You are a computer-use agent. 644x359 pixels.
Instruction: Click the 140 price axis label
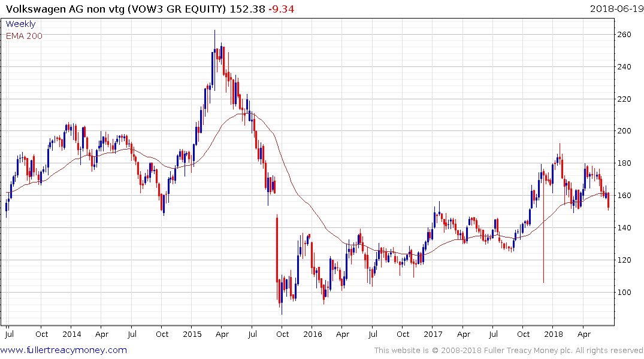click(x=624, y=228)
